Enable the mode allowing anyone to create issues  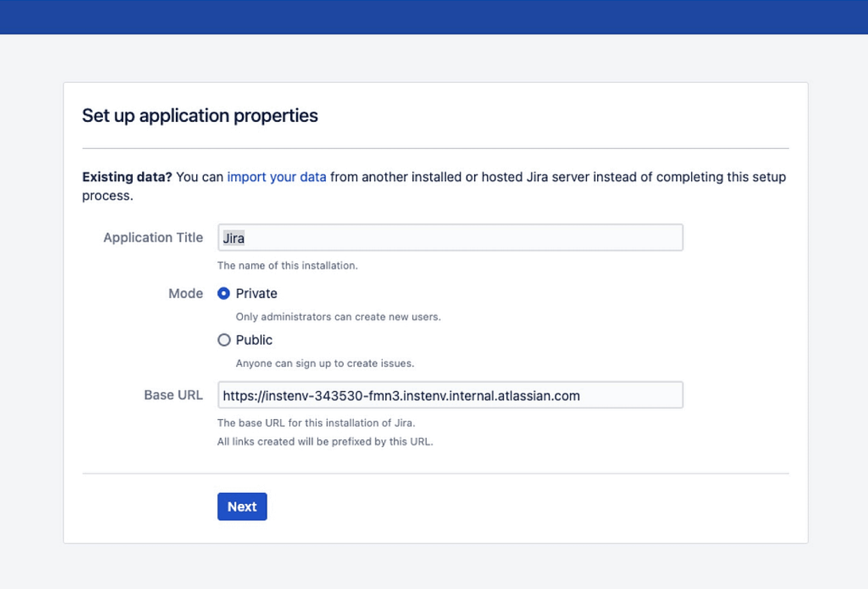pyautogui.click(x=223, y=340)
